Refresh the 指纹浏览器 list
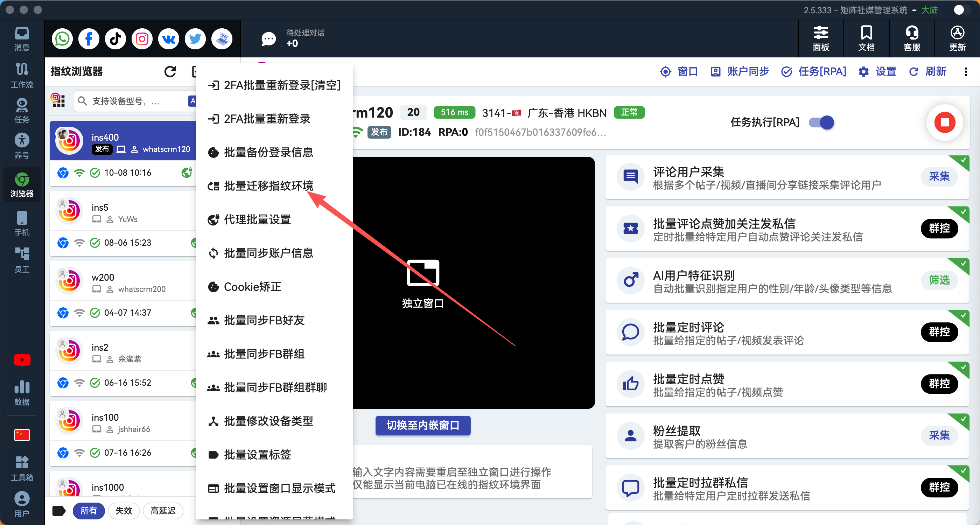 coord(170,71)
